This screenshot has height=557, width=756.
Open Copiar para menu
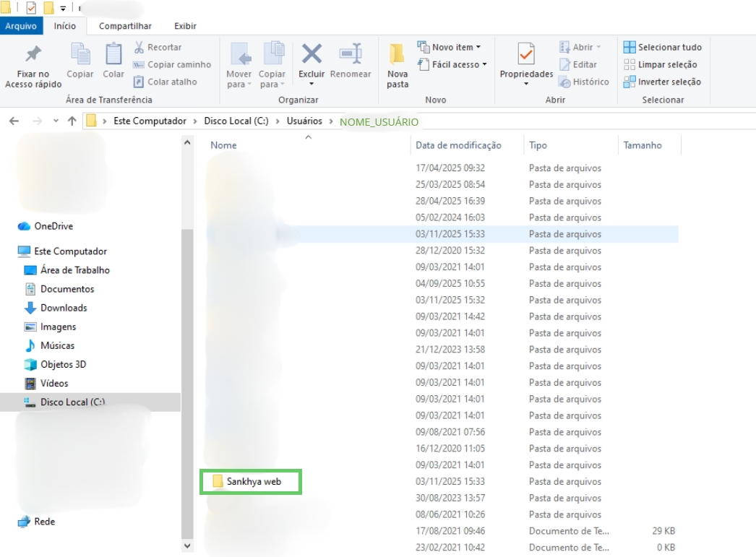[x=272, y=66]
